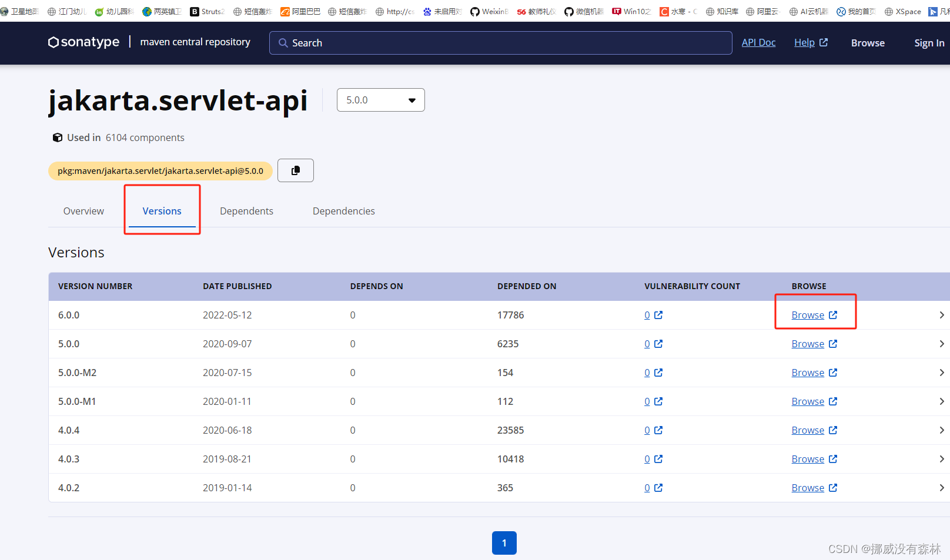Open the 知识库 bookmark

722,11
